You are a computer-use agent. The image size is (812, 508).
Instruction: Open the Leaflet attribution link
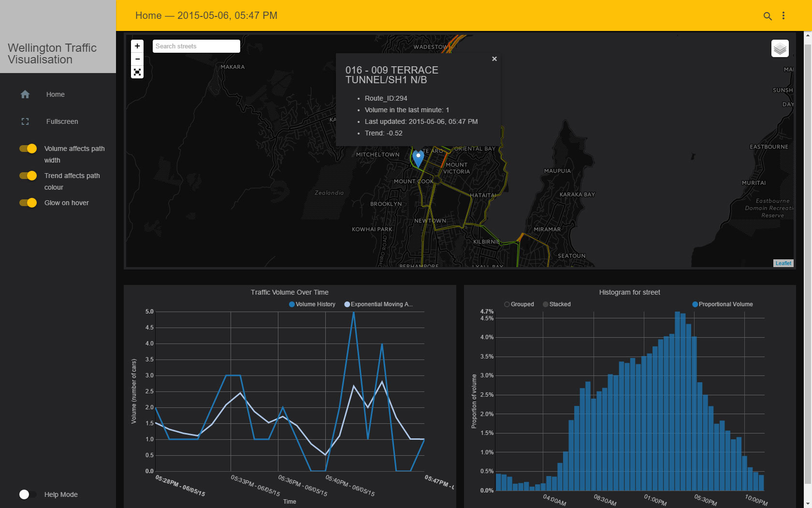click(x=783, y=263)
